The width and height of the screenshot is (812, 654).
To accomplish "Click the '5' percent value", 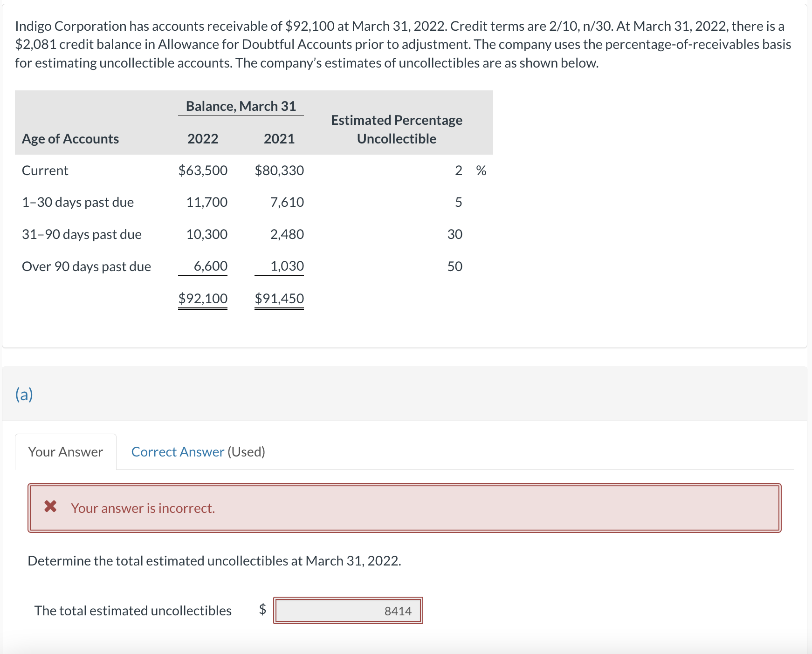I will (459, 202).
